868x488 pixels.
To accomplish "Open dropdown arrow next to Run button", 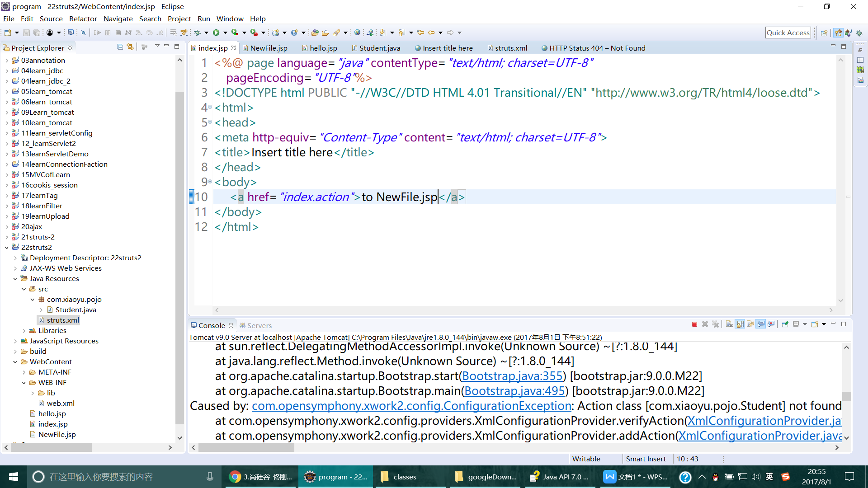I will tap(225, 33).
